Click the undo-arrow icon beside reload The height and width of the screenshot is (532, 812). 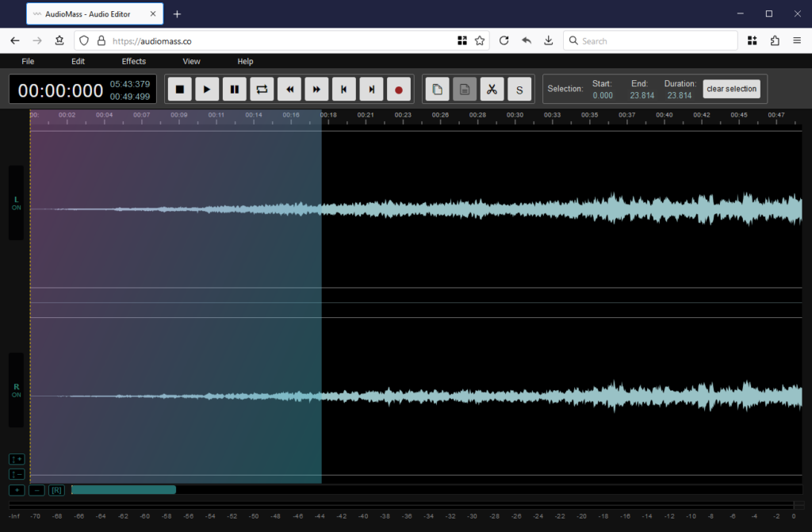(x=527, y=40)
